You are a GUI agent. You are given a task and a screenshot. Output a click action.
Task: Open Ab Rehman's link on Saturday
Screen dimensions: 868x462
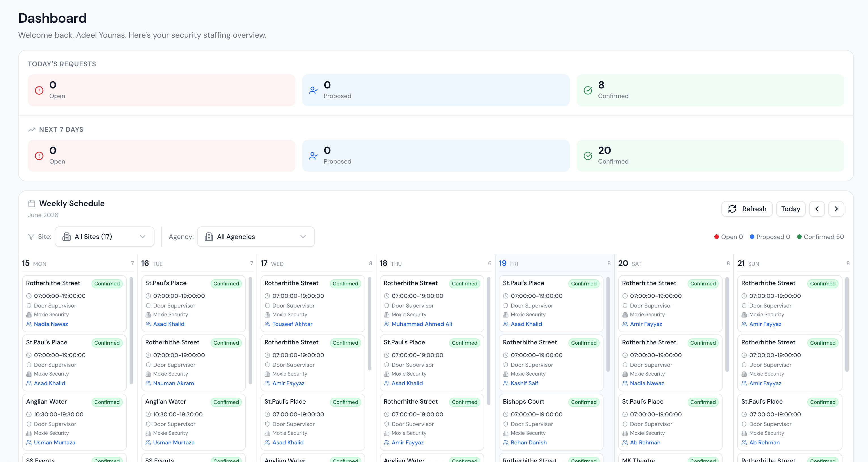[645, 443]
